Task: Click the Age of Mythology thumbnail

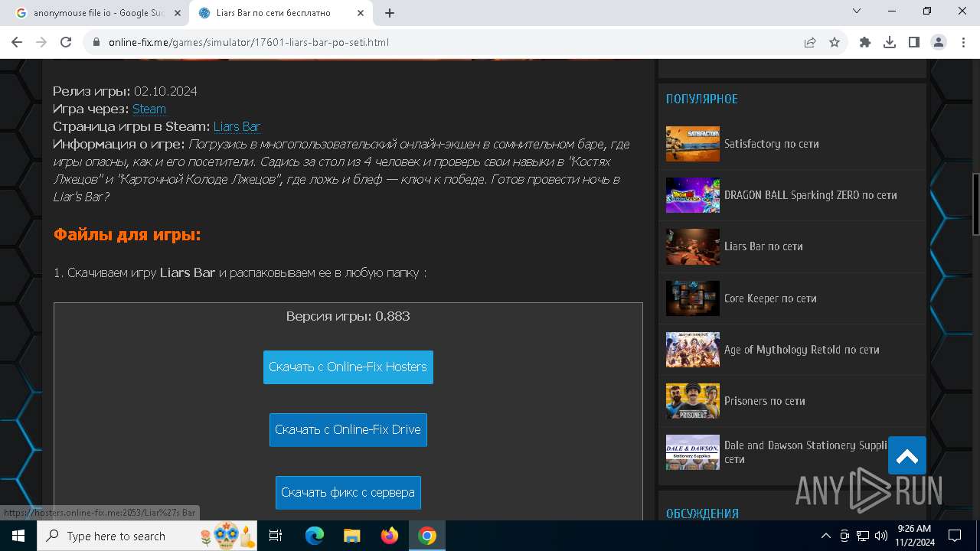Action: point(693,350)
